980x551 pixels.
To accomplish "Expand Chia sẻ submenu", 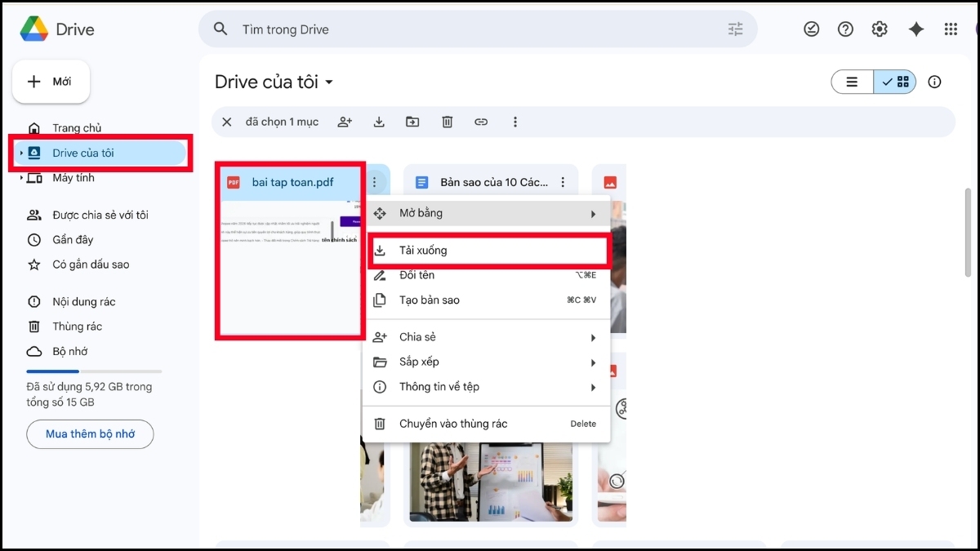I will point(487,337).
